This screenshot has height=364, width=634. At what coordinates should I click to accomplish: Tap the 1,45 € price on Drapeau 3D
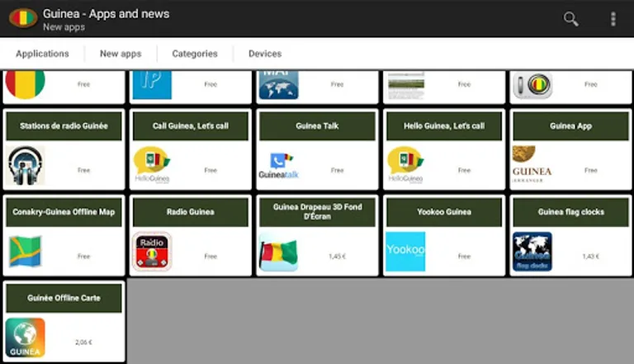point(337,257)
